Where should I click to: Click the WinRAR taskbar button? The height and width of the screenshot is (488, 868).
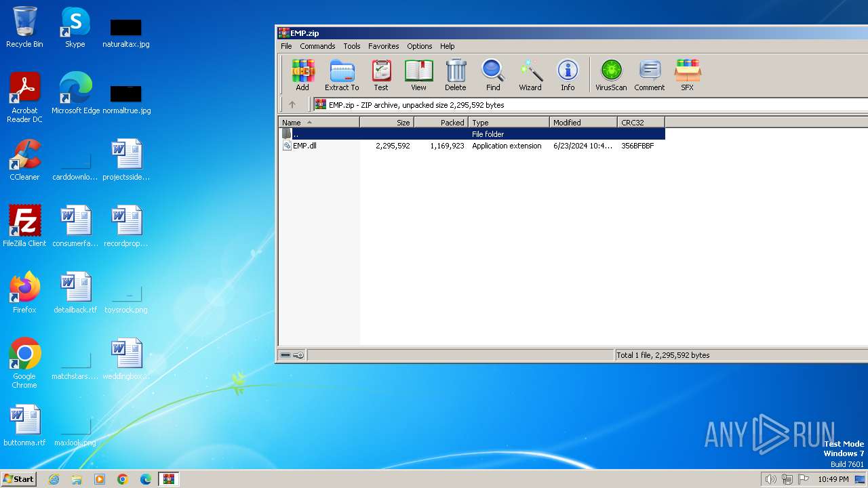coord(169,479)
